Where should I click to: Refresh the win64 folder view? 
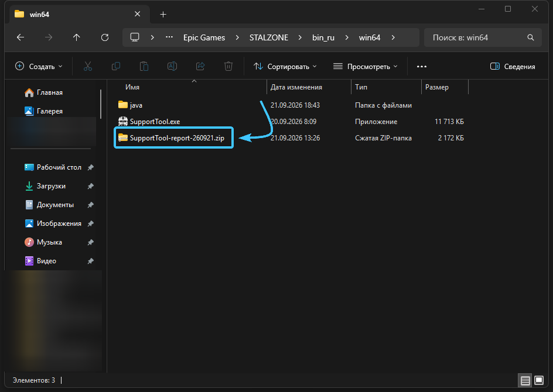[x=105, y=37]
